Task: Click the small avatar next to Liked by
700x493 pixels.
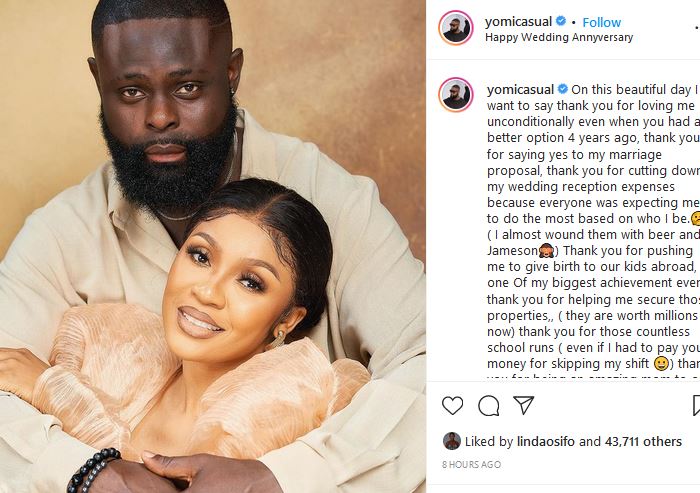Action: 452,441
